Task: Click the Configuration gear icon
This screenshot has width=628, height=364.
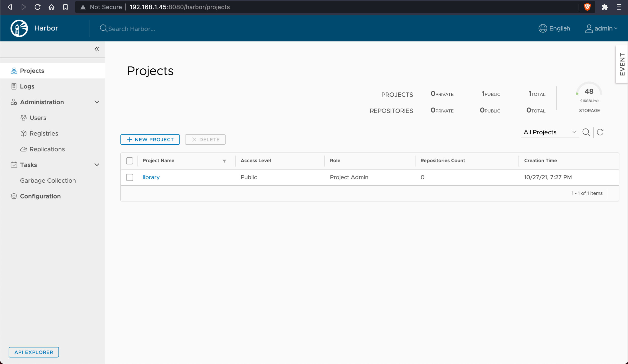Action: pos(14,196)
